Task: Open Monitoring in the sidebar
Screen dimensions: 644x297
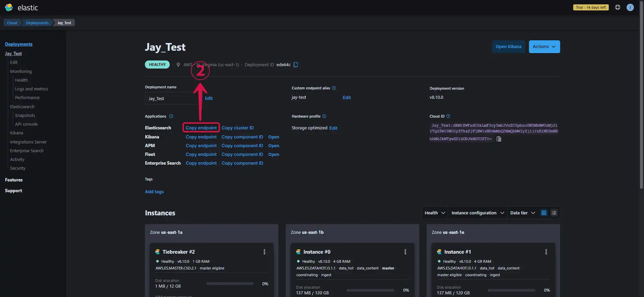Action: click(21, 72)
